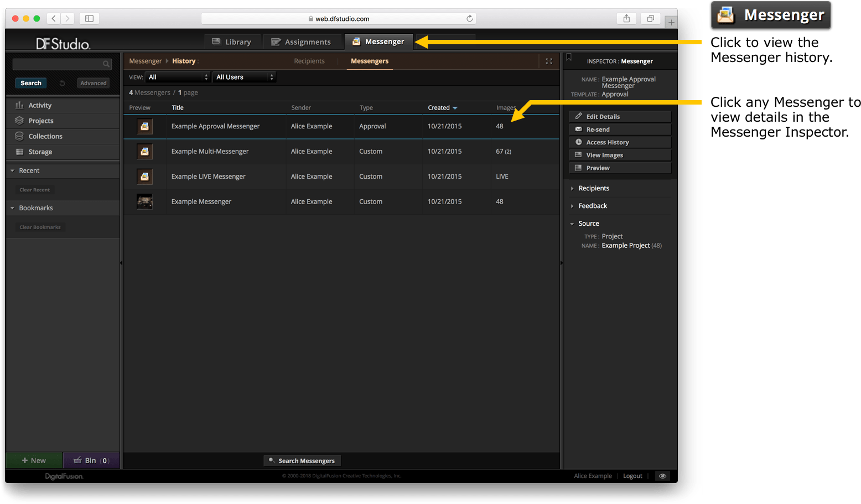861x504 pixels.
Task: Click Clear Recent button
Action: (x=34, y=190)
